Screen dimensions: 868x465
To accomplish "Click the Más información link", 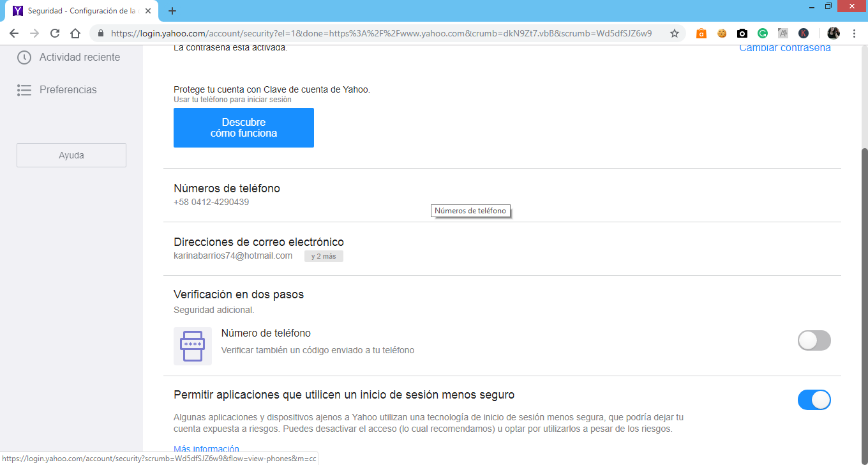I will [x=206, y=448].
